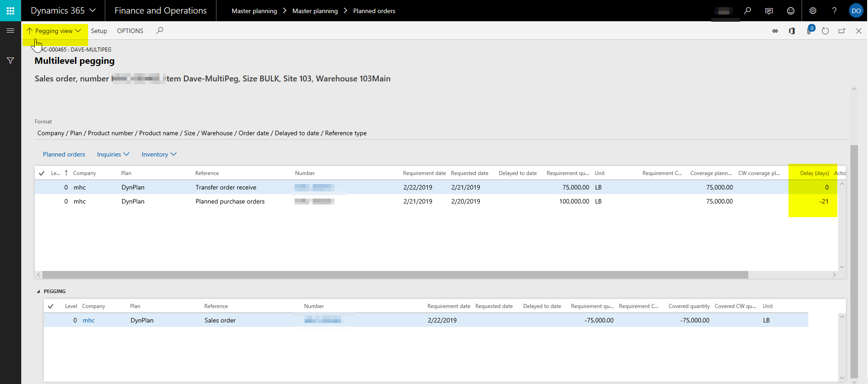This screenshot has height=384, width=868.
Task: Open in Microsoft Office icon
Action: pos(792,31)
